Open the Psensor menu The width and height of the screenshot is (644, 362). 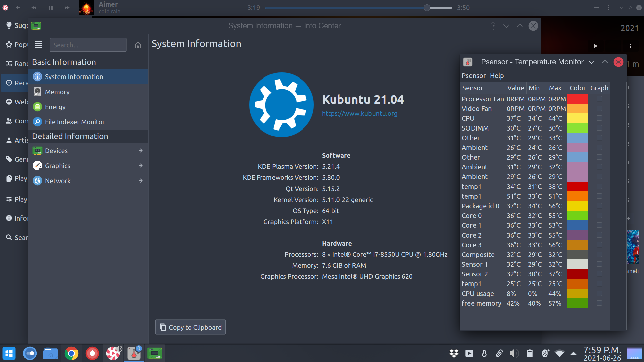(x=474, y=76)
